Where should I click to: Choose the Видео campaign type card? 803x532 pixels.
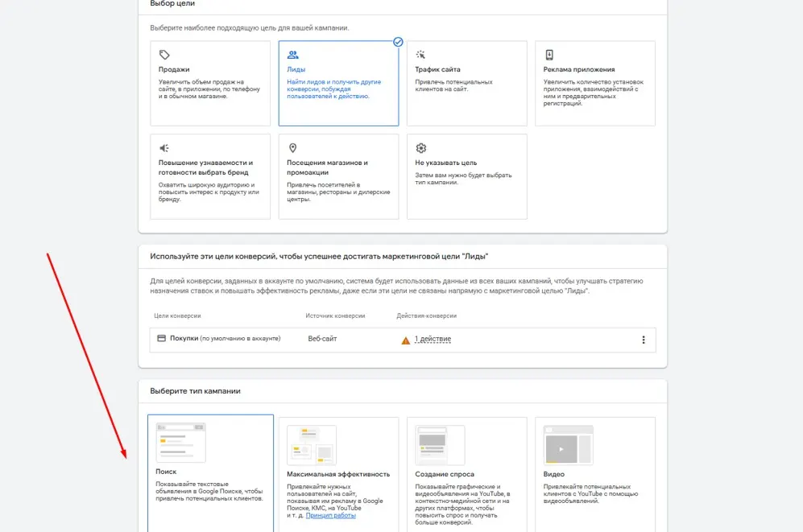(595, 475)
